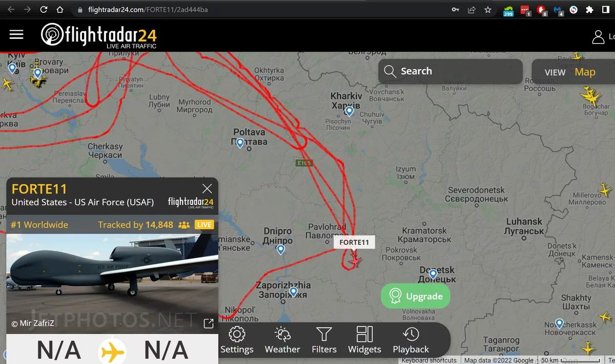Click the Keyboard shortcuts map link
Image resolution: width=615 pixels, height=364 pixels.
pos(429,360)
